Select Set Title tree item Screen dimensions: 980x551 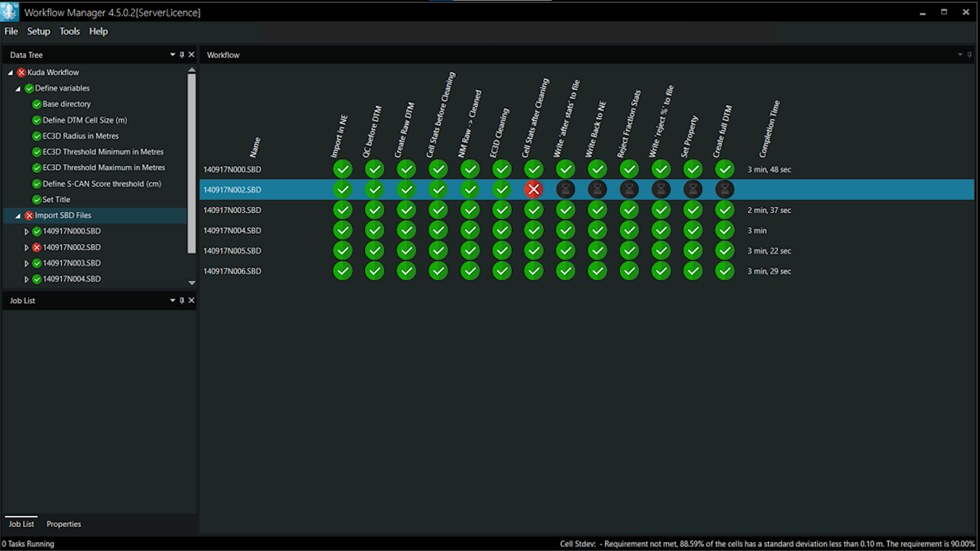(x=56, y=199)
